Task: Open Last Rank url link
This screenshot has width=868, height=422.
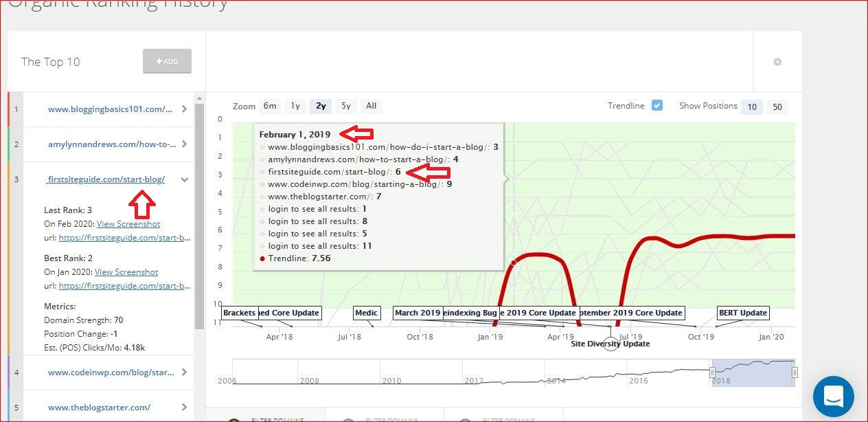Action: (x=125, y=238)
